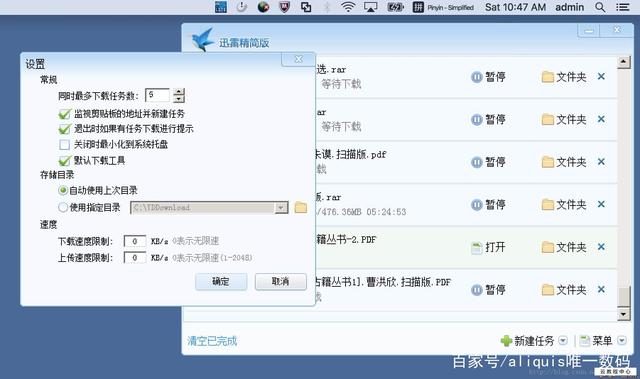Remove the 版.rar task with X
This screenshot has height=379, width=640.
[x=601, y=204]
